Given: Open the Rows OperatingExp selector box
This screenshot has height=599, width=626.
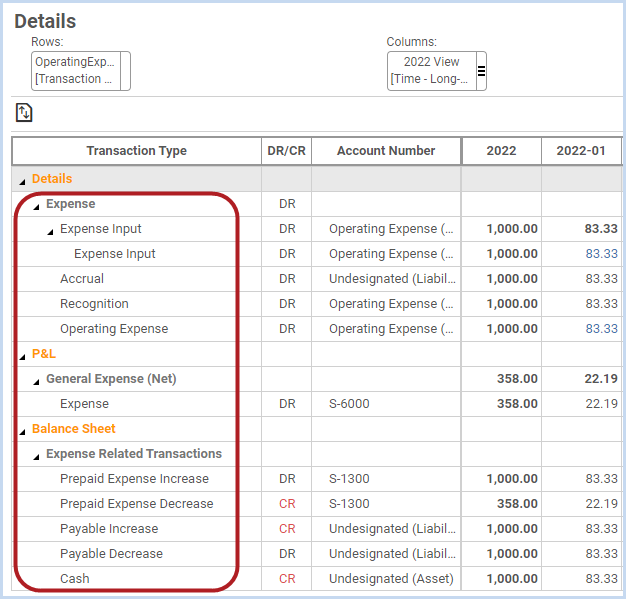Looking at the screenshot, I should point(81,71).
